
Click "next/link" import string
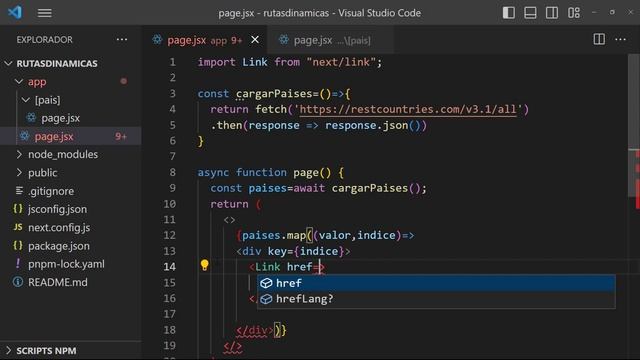341,62
